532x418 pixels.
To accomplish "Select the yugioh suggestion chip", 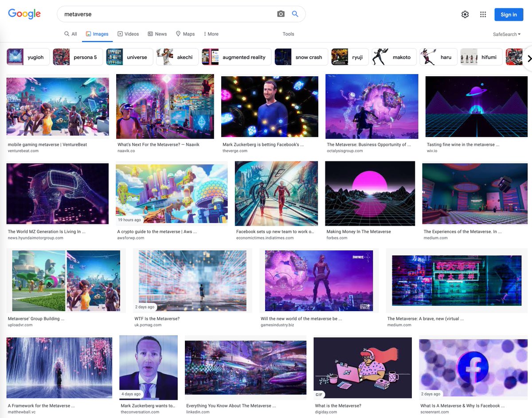I will click(x=28, y=57).
